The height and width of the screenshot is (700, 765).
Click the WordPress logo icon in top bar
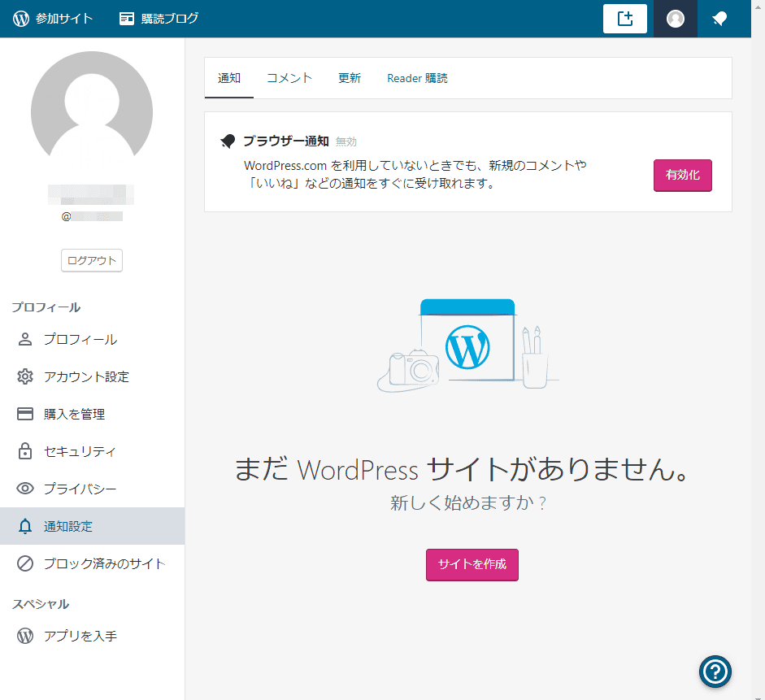[21, 19]
